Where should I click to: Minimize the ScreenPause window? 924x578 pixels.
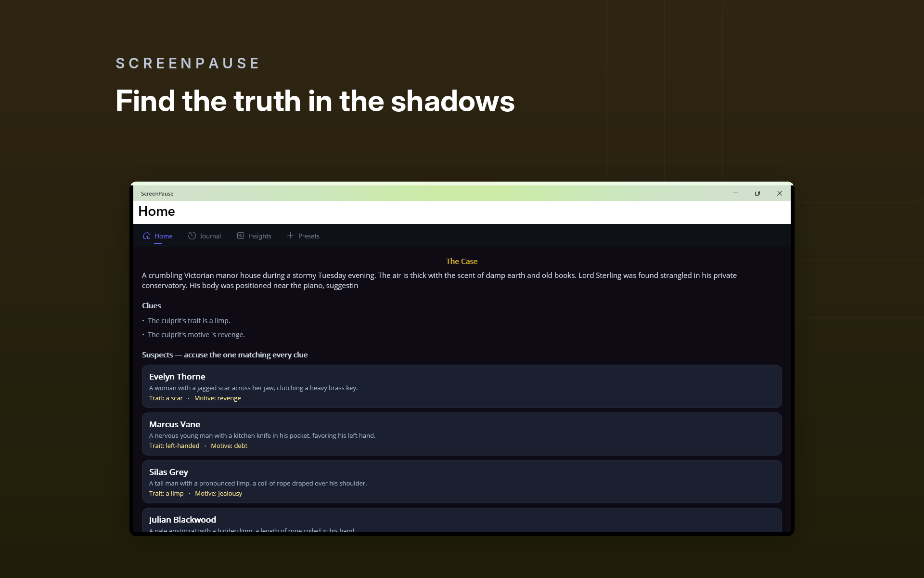click(x=735, y=193)
